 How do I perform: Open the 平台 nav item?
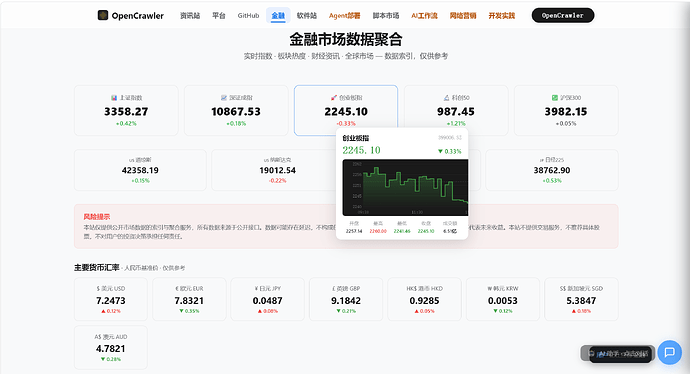pyautogui.click(x=219, y=15)
